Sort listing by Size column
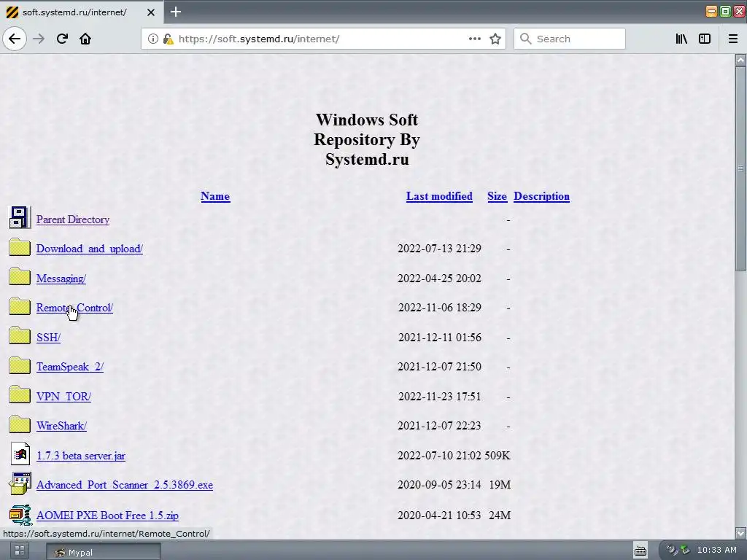Screen dimensions: 747x560 pos(497,196)
